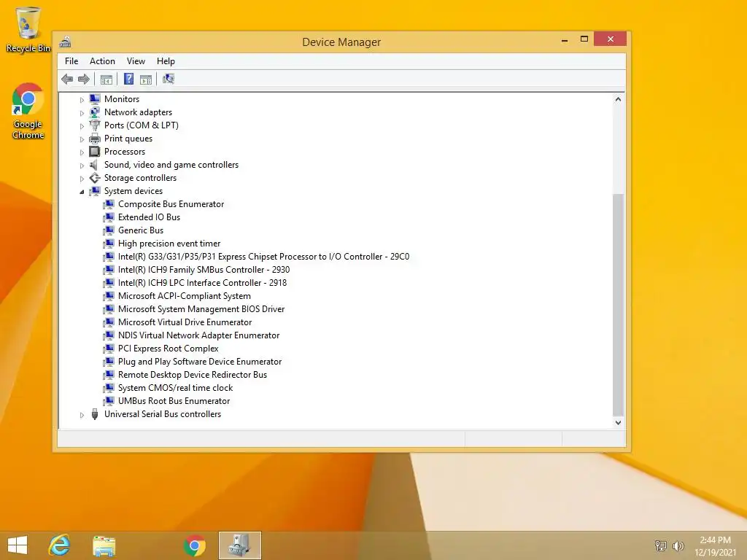This screenshot has width=747, height=560.
Task: Click the Device Manager title bar icon
Action: [x=65, y=42]
